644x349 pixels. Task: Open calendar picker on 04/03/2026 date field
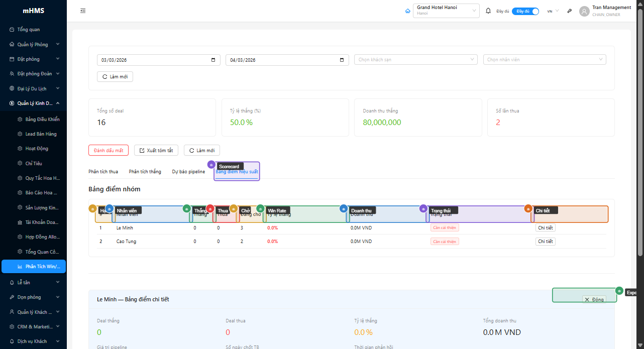coord(342,60)
